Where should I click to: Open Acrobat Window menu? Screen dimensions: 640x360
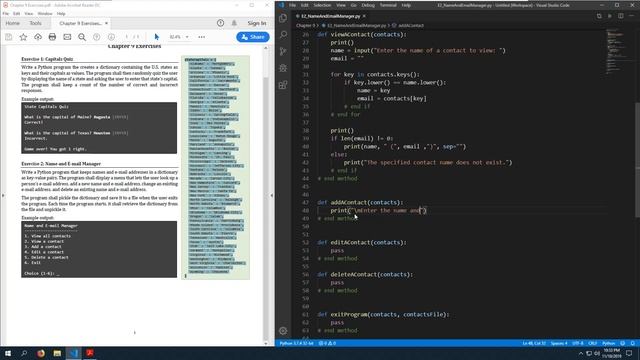click(45, 13)
